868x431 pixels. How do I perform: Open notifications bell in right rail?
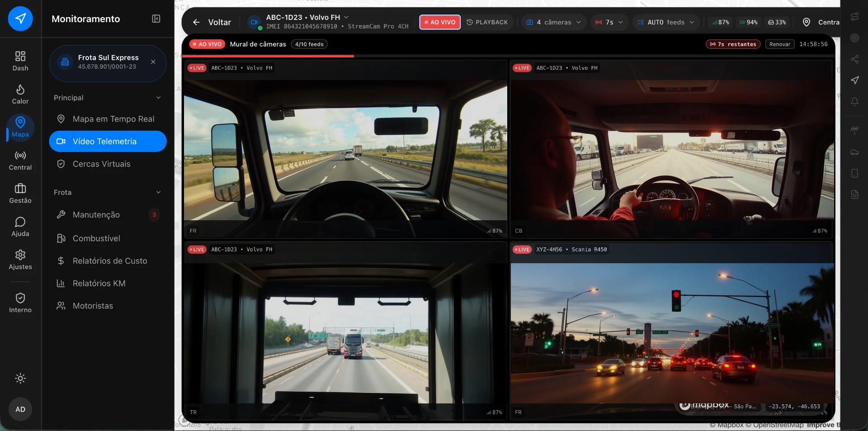tap(854, 102)
